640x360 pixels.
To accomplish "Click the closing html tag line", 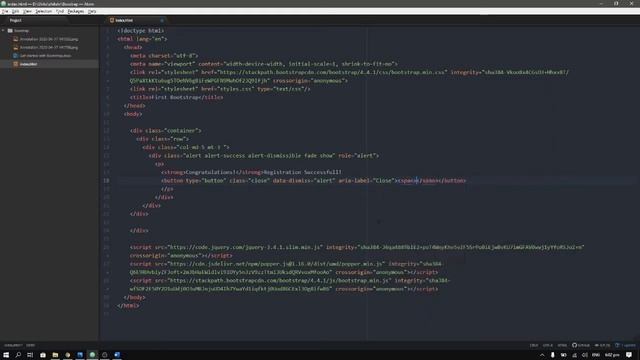I will tap(128, 305).
